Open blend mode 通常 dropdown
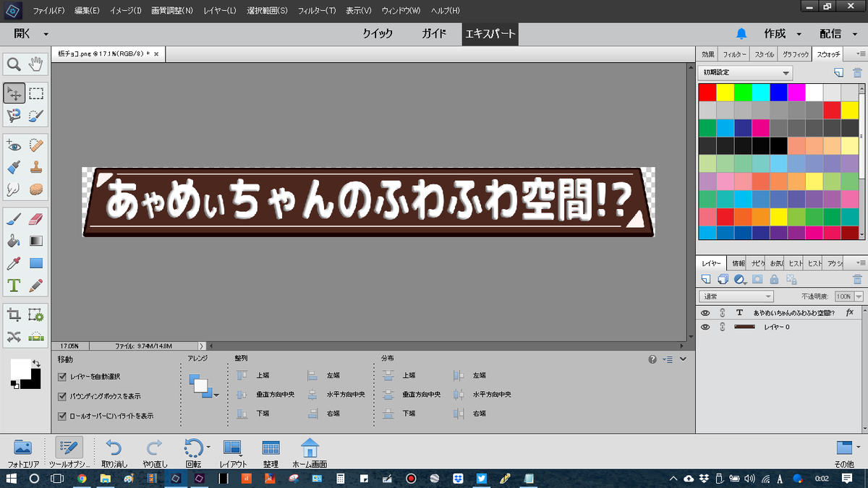The image size is (868, 488). point(736,296)
